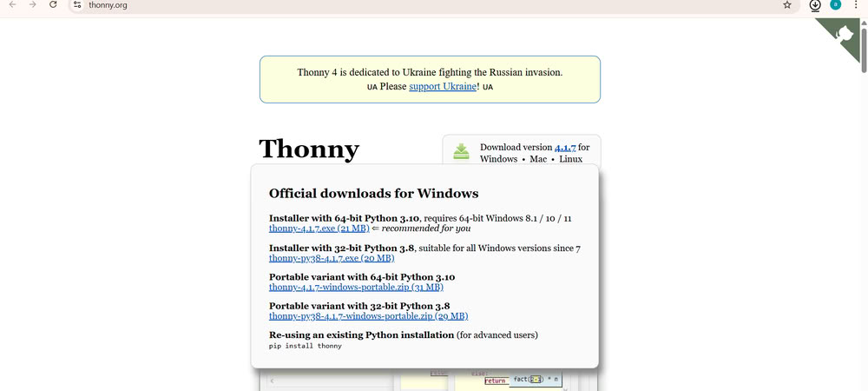Bookmark this page with the star icon

(787, 5)
